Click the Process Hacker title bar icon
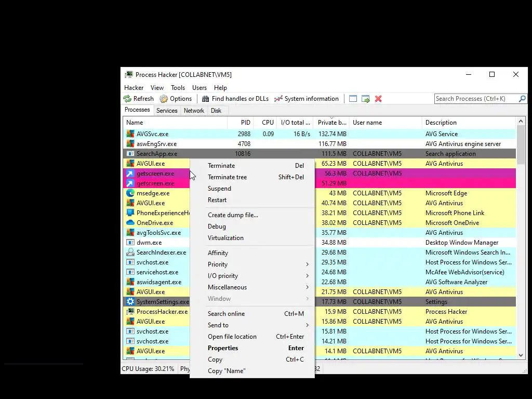This screenshot has height=399, width=532. coord(129,75)
